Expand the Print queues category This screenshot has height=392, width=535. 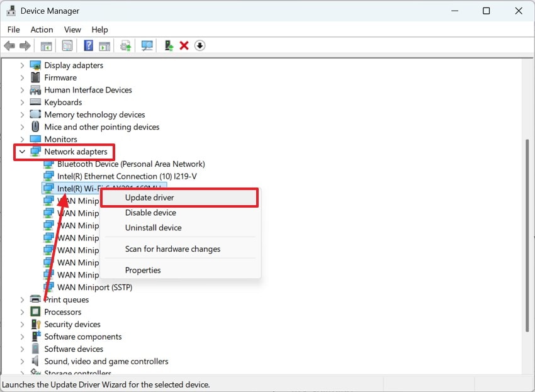click(x=23, y=300)
